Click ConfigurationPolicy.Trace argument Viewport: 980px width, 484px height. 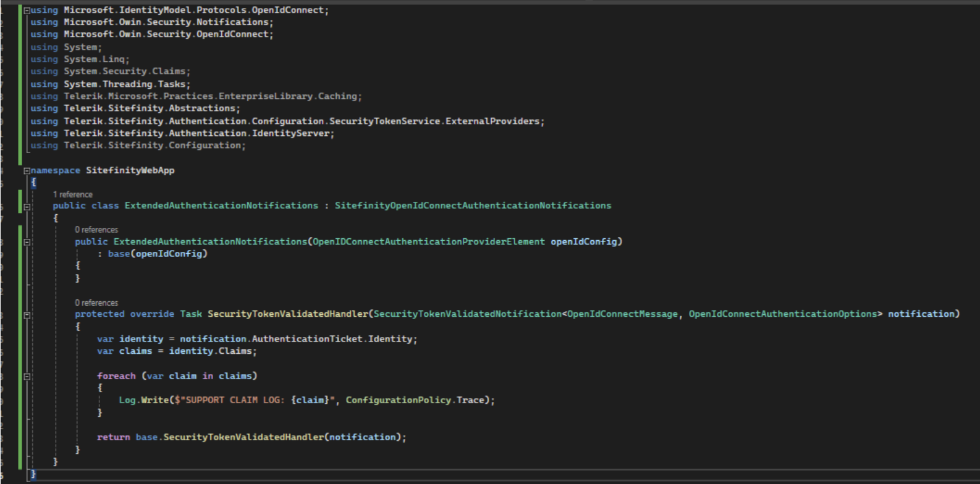pyautogui.click(x=415, y=400)
